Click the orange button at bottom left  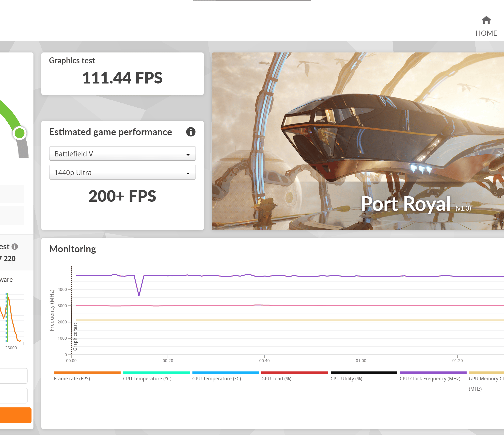tap(16, 415)
